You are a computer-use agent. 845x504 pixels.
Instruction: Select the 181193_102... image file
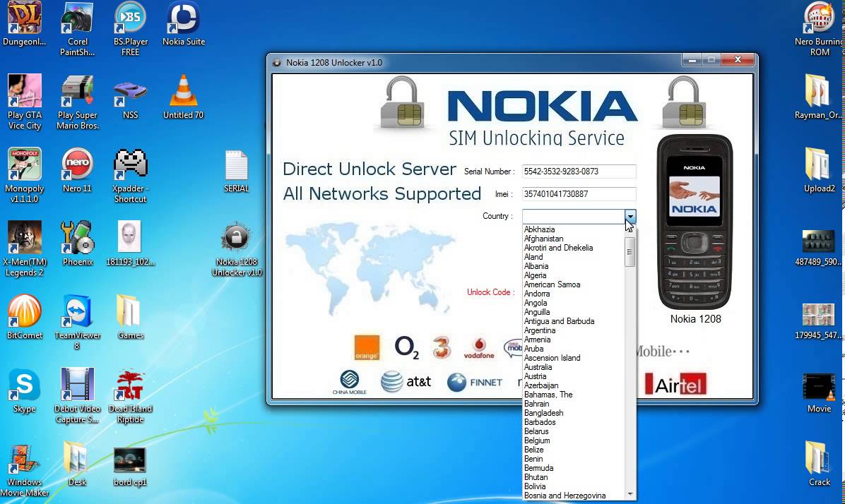pyautogui.click(x=130, y=244)
